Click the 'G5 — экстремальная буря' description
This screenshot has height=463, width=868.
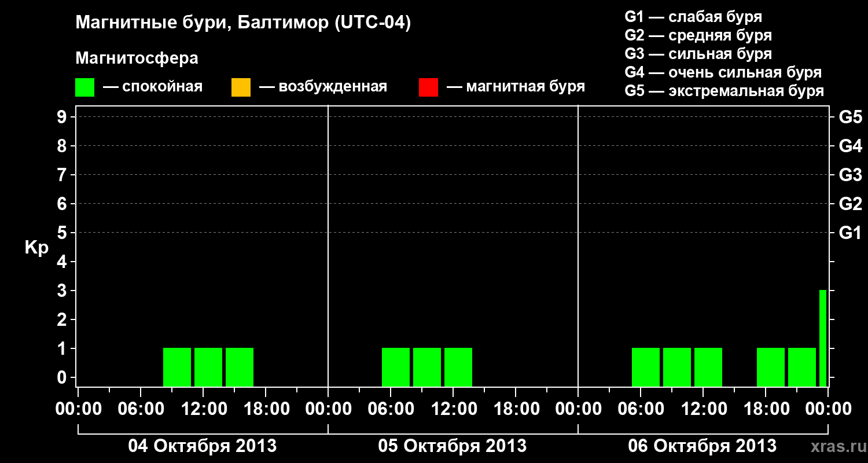(724, 91)
